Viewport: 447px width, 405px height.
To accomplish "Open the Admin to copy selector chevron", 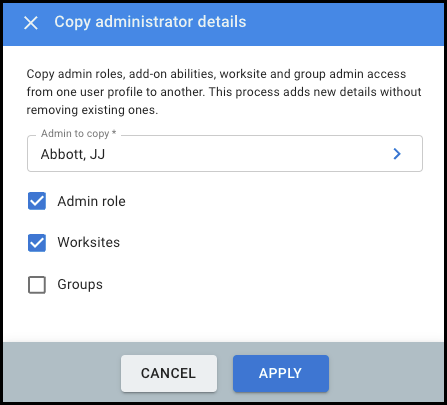I will point(397,154).
